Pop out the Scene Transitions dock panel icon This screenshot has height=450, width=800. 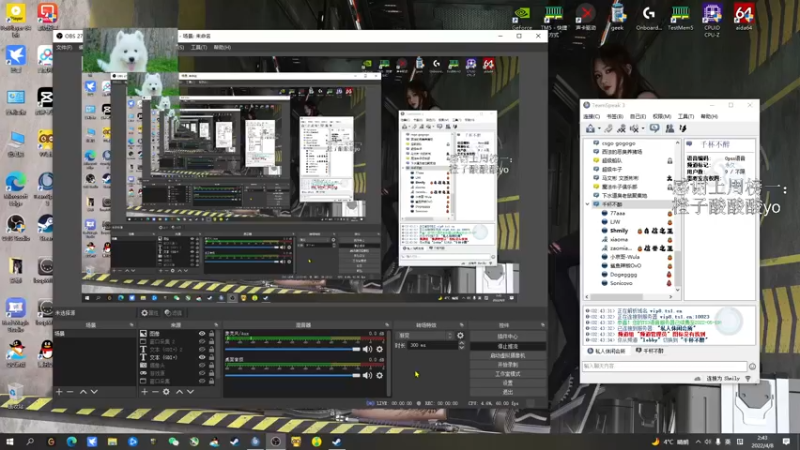tap(462, 325)
